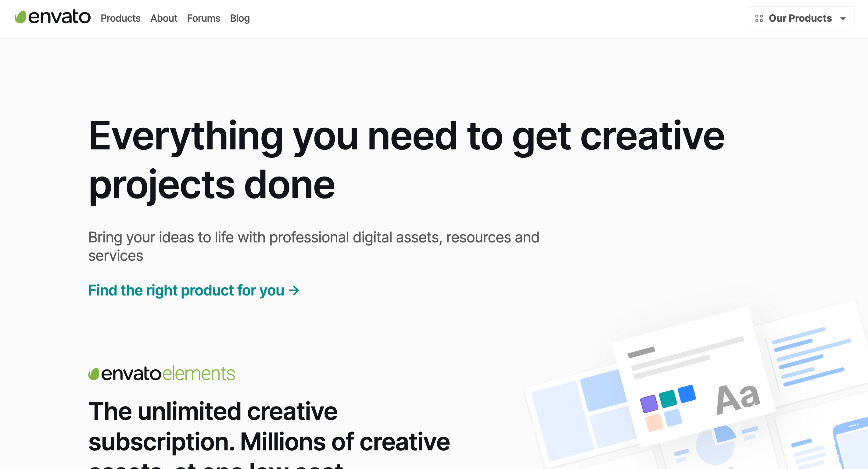This screenshot has width=868, height=469.
Task: Click the bright blue swatch in illustration
Action: [x=687, y=394]
